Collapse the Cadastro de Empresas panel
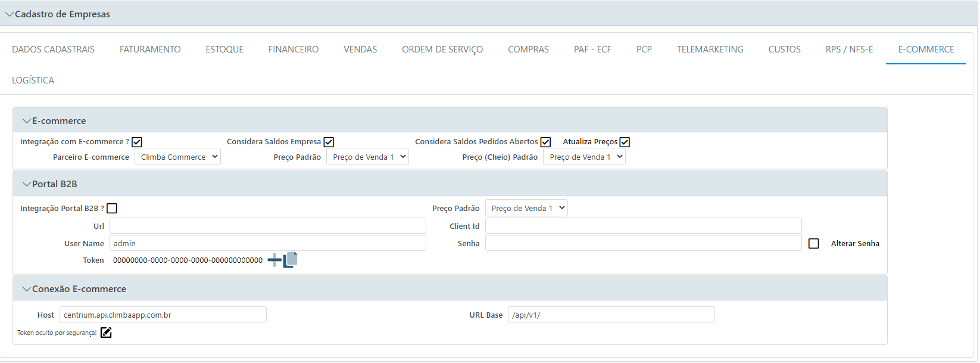Screen dimensions: 980x363 click(10, 14)
